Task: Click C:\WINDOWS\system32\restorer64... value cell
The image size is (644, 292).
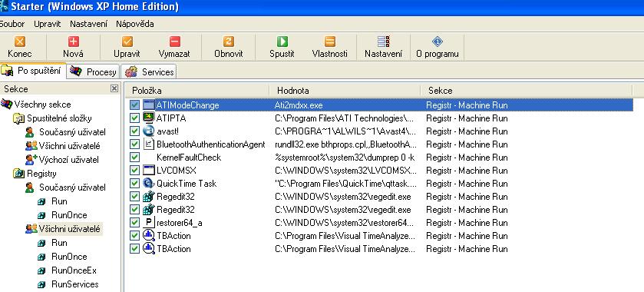Action: [344, 223]
